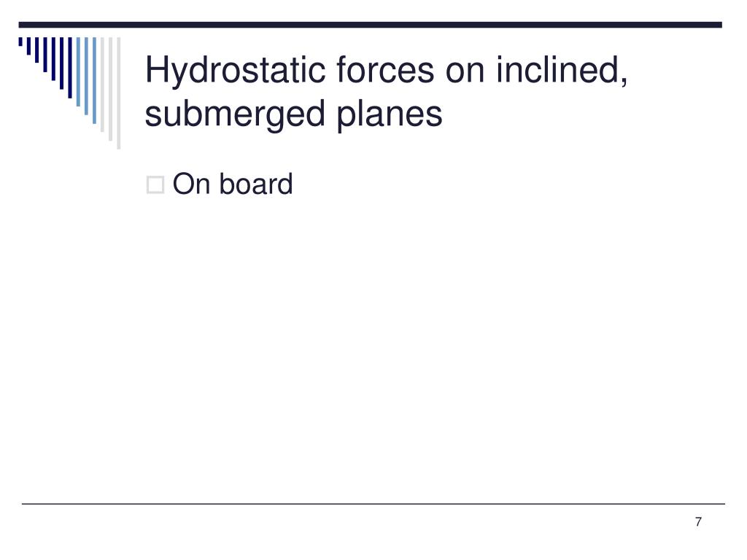747x560 pixels.
Task: Click the tallest dark navy vertical stripe
Action: click(70, 68)
